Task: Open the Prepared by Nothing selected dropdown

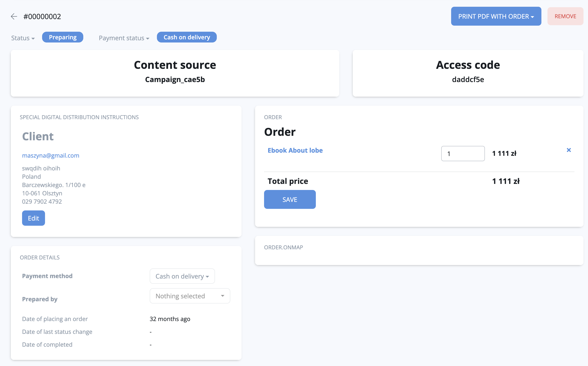Action: [190, 296]
